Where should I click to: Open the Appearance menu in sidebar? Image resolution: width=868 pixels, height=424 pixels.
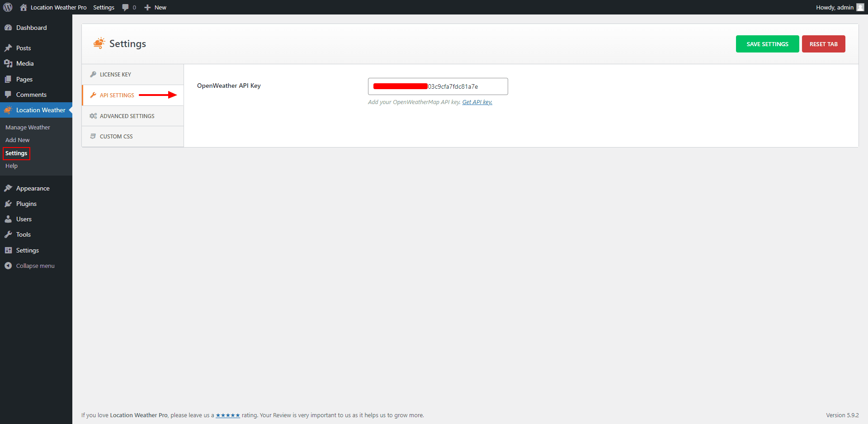coord(33,188)
